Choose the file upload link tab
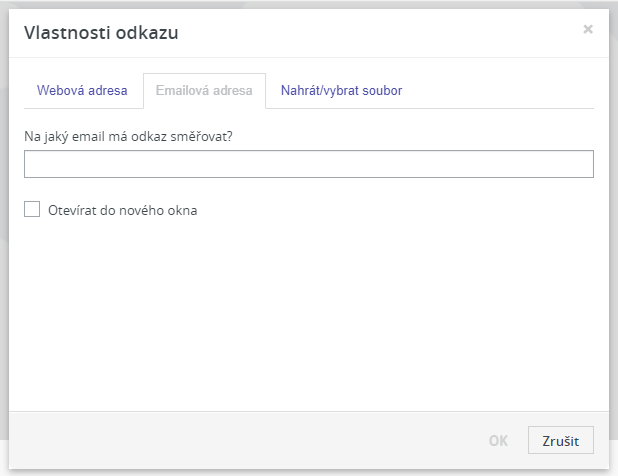The image size is (618, 476). click(x=341, y=91)
